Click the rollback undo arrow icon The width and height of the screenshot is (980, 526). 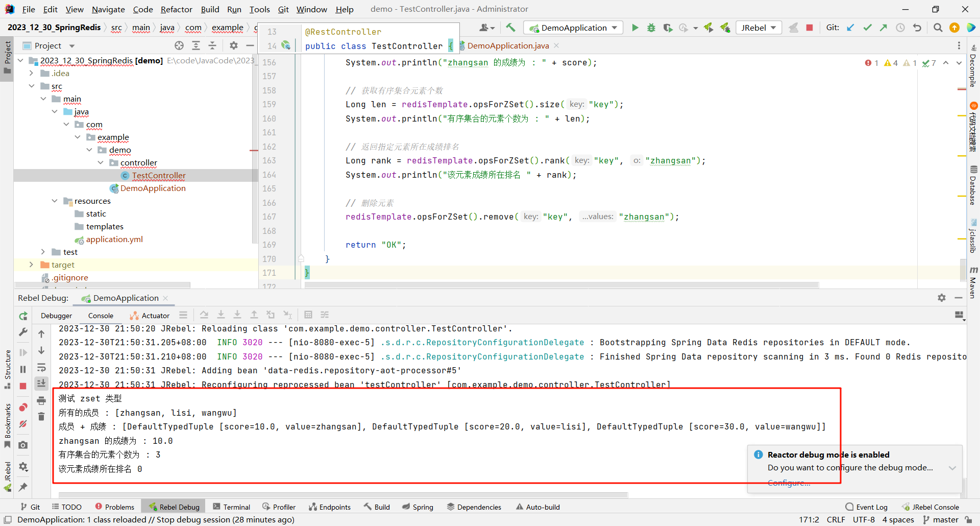pos(917,28)
